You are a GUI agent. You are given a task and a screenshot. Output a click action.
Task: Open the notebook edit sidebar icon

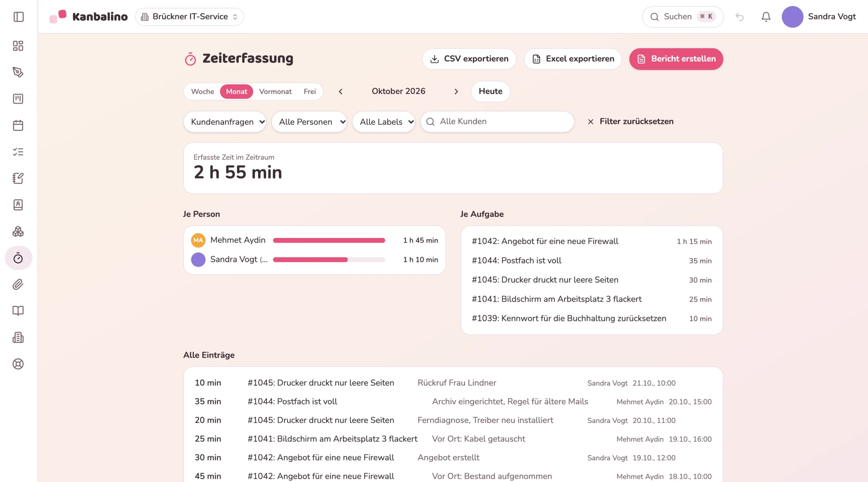tap(18, 178)
